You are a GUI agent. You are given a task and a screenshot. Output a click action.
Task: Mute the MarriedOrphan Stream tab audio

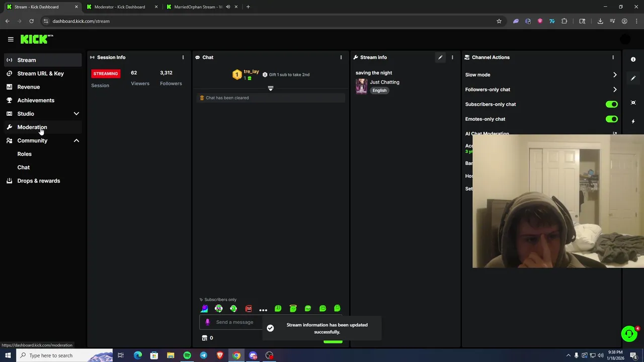(228, 7)
